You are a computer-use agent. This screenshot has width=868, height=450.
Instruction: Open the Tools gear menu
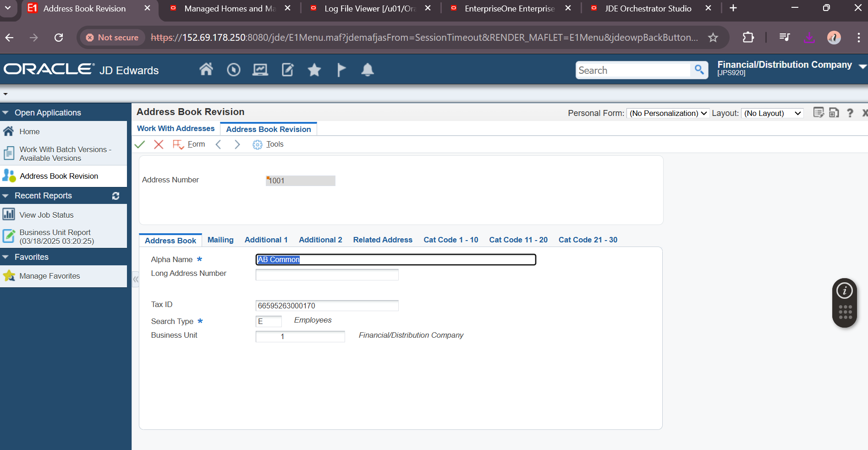click(257, 144)
